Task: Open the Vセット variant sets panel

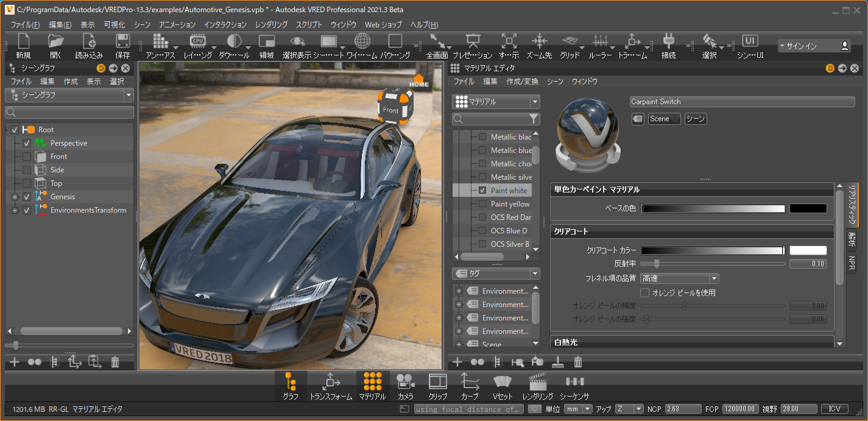Action: click(x=503, y=386)
